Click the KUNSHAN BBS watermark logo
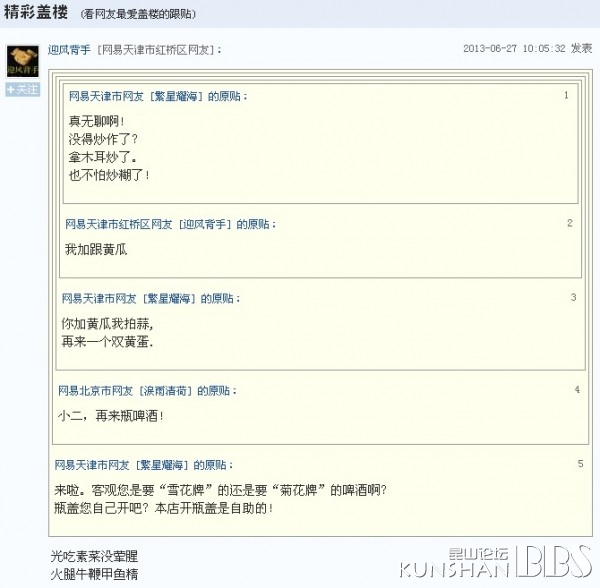This screenshot has width=600, height=588. click(496, 562)
